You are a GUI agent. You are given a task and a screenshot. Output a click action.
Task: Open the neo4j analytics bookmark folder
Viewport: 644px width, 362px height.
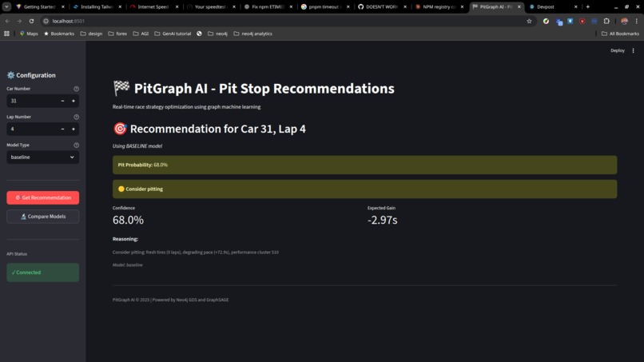point(253,34)
